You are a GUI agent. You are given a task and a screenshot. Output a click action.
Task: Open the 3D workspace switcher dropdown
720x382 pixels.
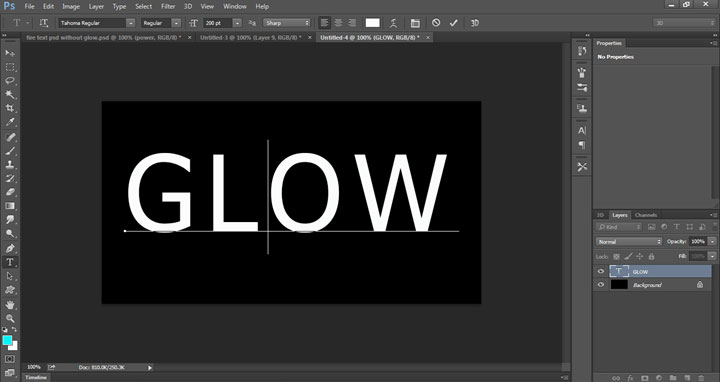pyautogui.click(x=684, y=23)
